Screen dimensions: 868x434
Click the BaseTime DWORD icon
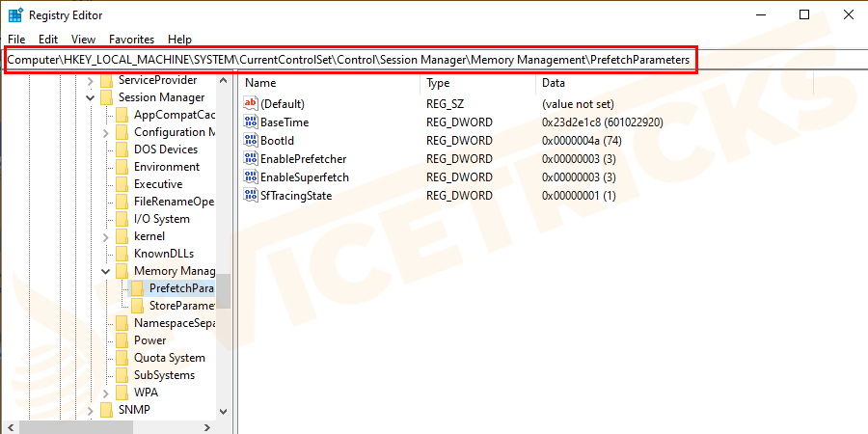251,122
